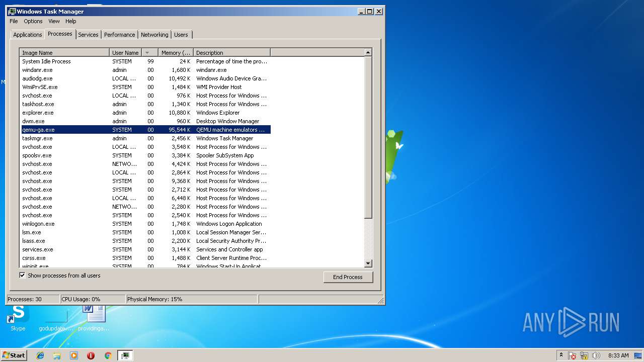Click the 8:33 AM clock
644x362 pixels.
(618, 355)
